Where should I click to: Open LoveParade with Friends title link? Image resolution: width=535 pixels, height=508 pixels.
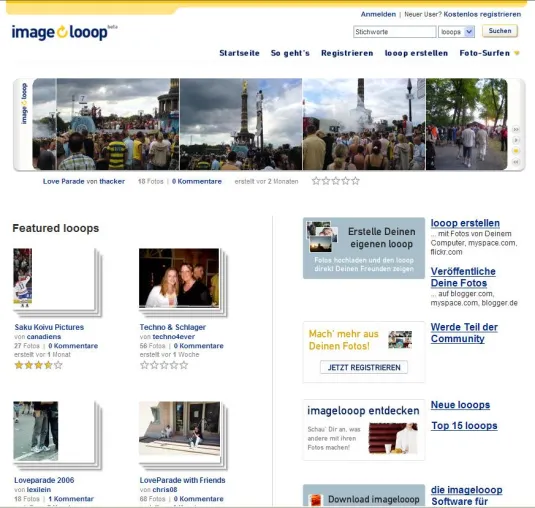tap(183, 480)
